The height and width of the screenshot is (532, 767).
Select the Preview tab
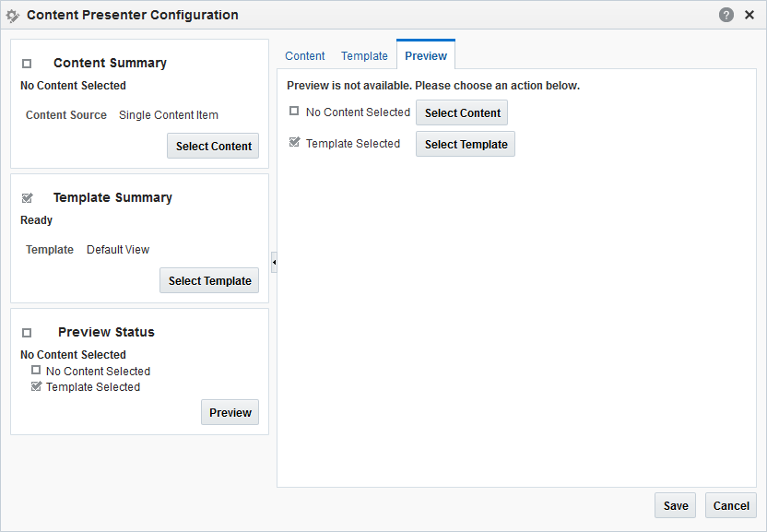pyautogui.click(x=426, y=56)
